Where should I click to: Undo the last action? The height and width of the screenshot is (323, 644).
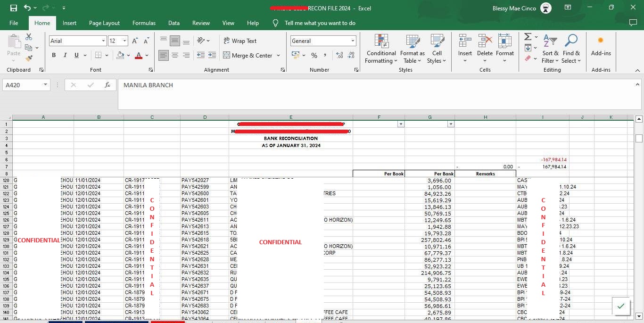click(x=27, y=8)
